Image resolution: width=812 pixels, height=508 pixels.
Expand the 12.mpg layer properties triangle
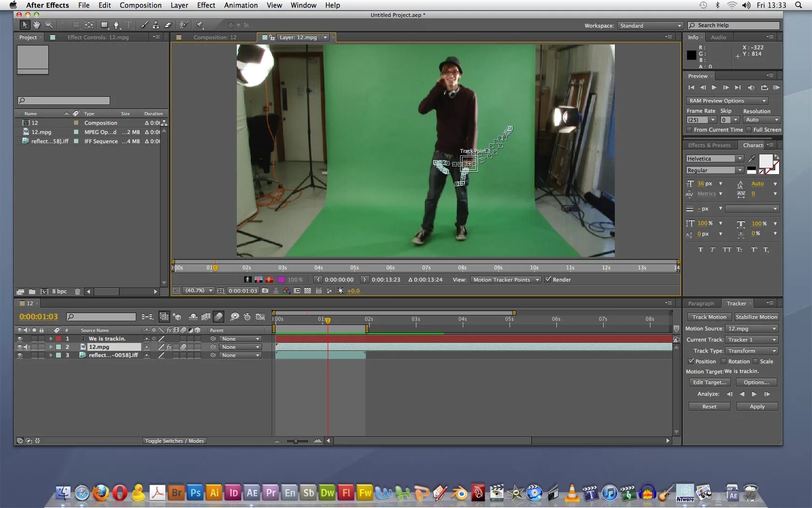[51, 347]
